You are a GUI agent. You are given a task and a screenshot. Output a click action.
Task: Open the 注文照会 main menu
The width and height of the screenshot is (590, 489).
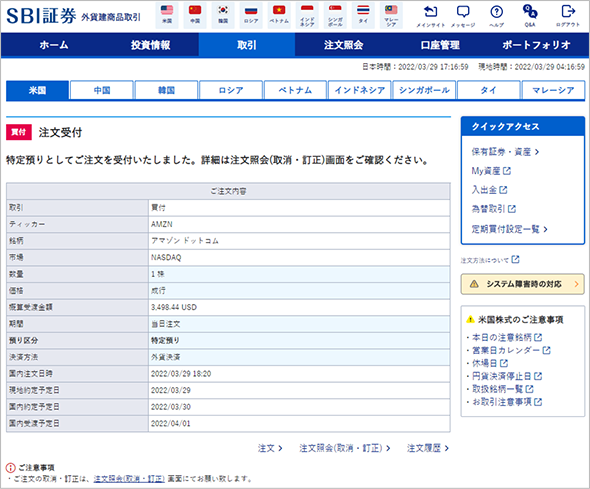click(x=343, y=45)
